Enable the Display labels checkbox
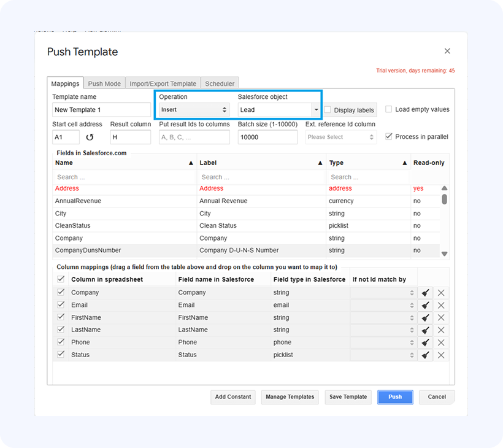 pyautogui.click(x=328, y=110)
